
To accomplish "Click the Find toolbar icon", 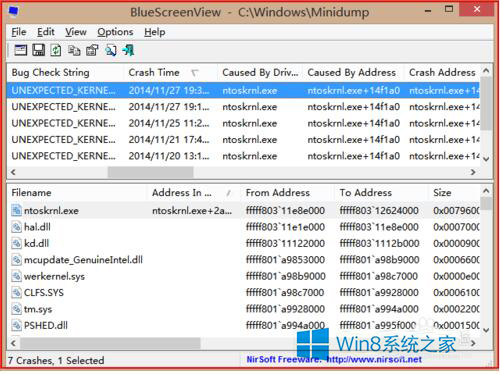I will point(110,50).
